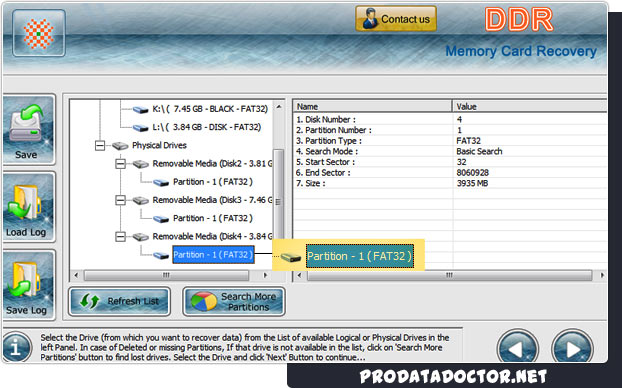Click the Disk4 partition drive icon
622x388 pixels.
pyautogui.click(x=161, y=255)
